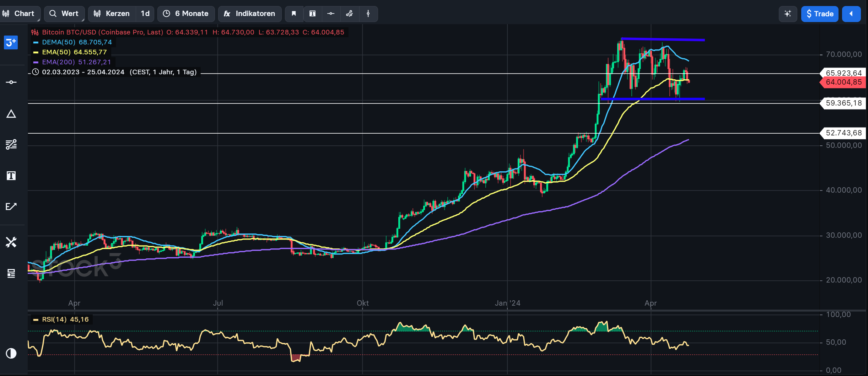Collapse panel with the blue left-arrow button
This screenshot has width=868, height=376.
click(851, 14)
